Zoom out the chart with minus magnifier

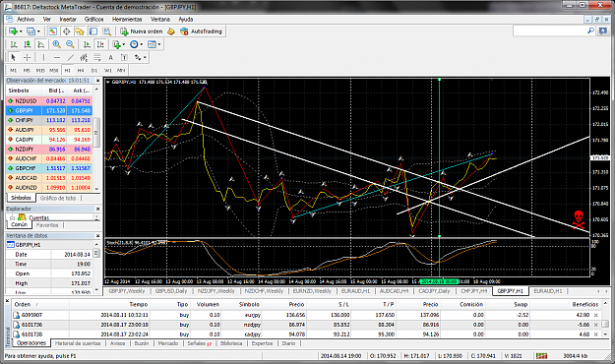pyautogui.click(x=70, y=44)
